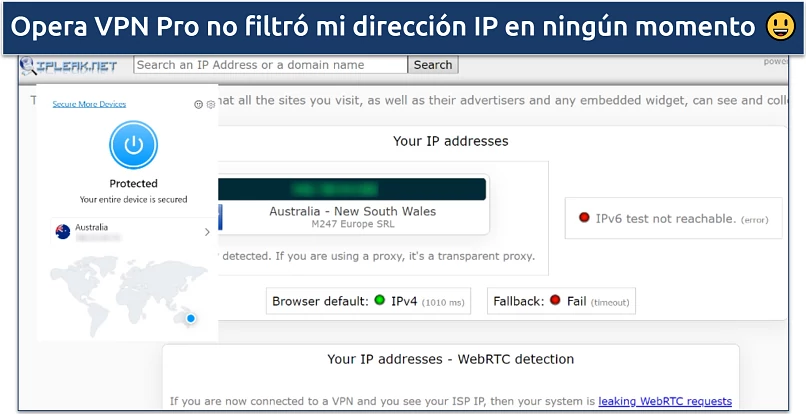Click 'Your IP addresses - WebRTC detection' heading
Screen dimensions: 806x414
click(x=451, y=359)
